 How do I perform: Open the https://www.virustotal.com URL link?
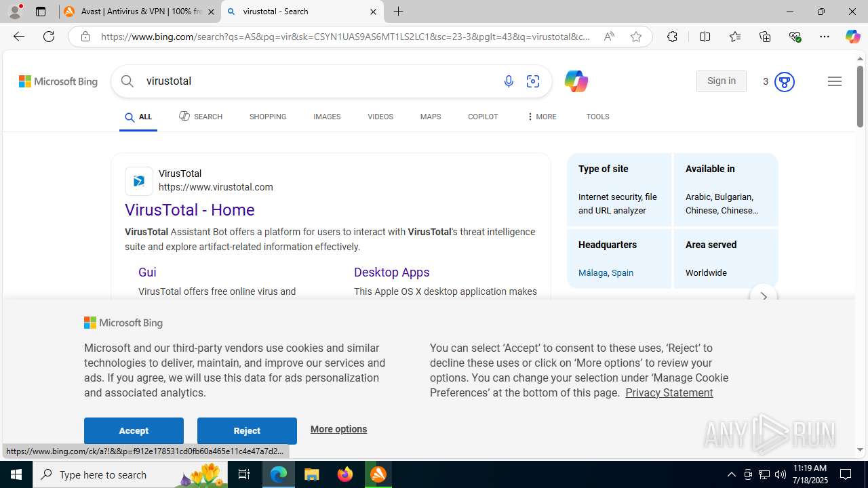pos(216,187)
